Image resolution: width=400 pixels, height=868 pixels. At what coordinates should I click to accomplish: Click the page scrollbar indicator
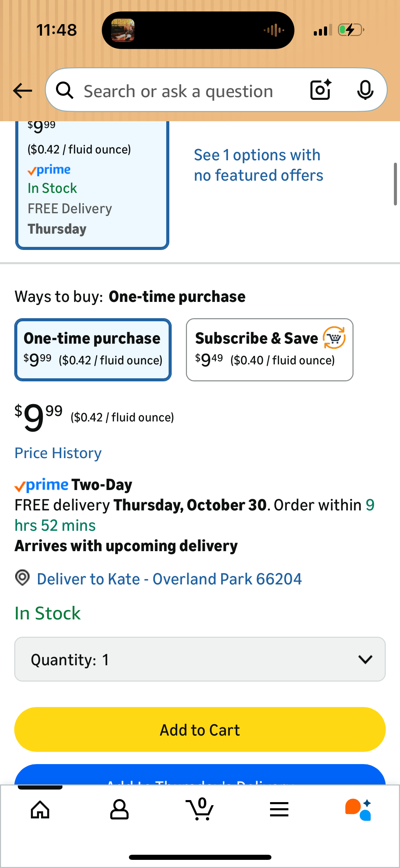[x=395, y=184]
